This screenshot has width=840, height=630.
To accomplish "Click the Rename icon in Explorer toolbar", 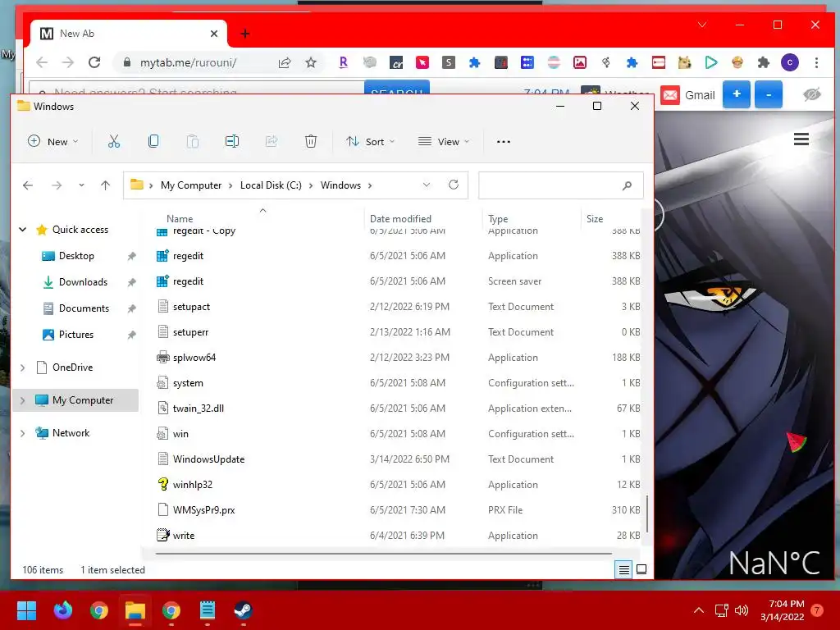I will coord(232,141).
